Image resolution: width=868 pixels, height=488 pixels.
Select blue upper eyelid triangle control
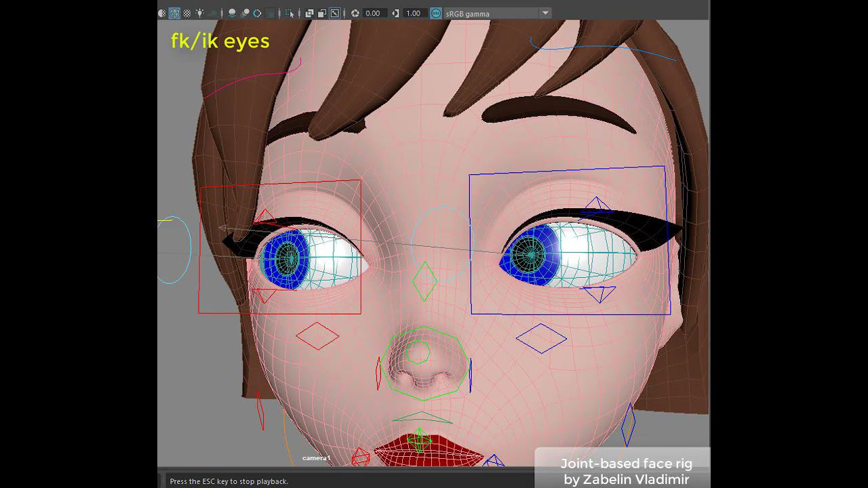point(595,204)
